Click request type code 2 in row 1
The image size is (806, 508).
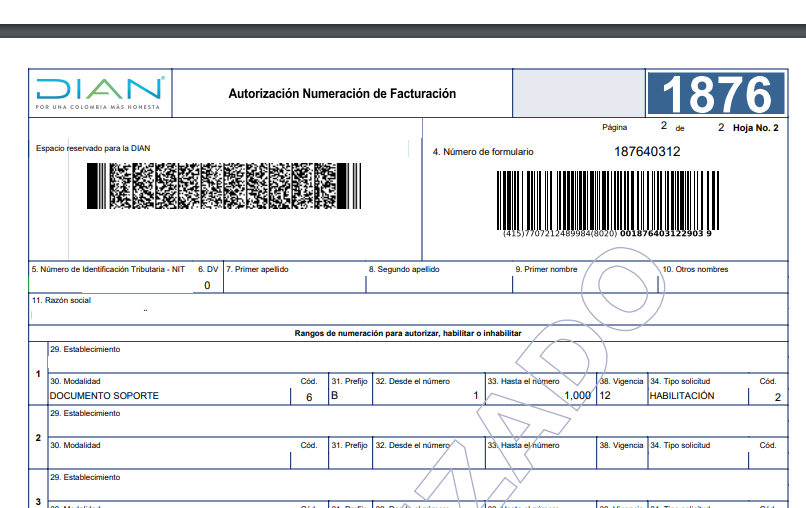[x=778, y=397]
